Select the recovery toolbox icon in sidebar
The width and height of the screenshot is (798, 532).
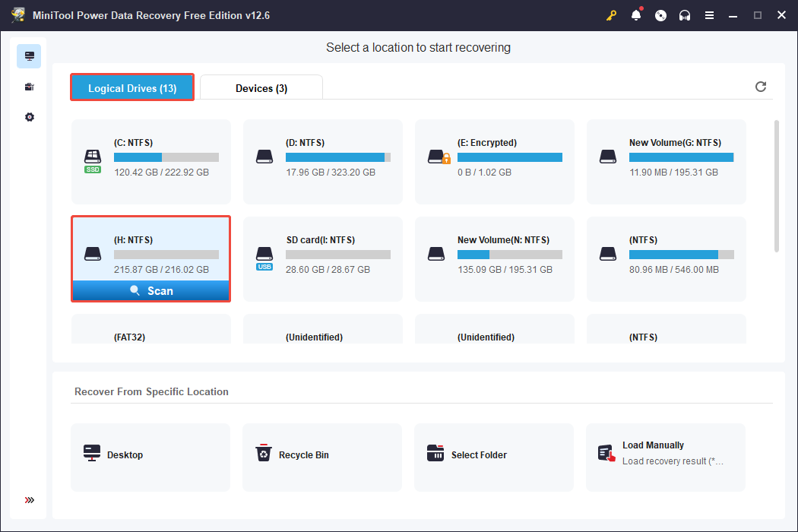[29, 87]
